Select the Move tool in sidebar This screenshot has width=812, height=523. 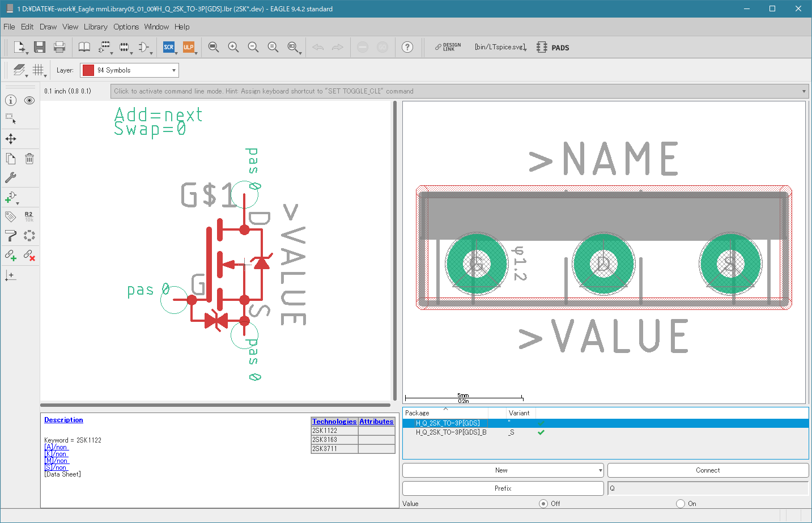click(11, 139)
